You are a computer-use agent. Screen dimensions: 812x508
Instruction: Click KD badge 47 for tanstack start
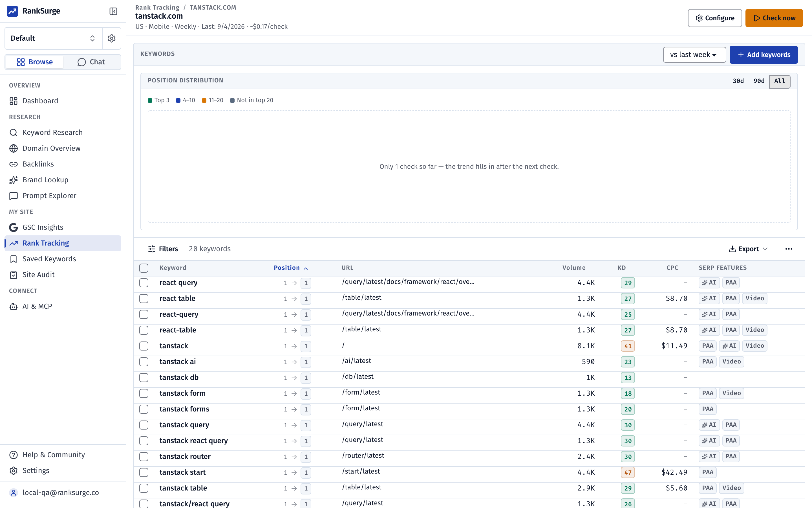tap(628, 472)
